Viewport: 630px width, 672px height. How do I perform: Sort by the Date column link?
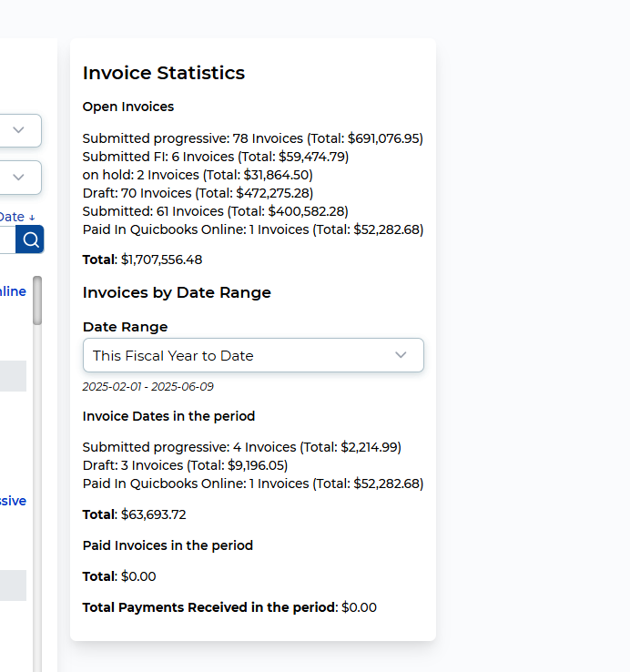pyautogui.click(x=17, y=217)
